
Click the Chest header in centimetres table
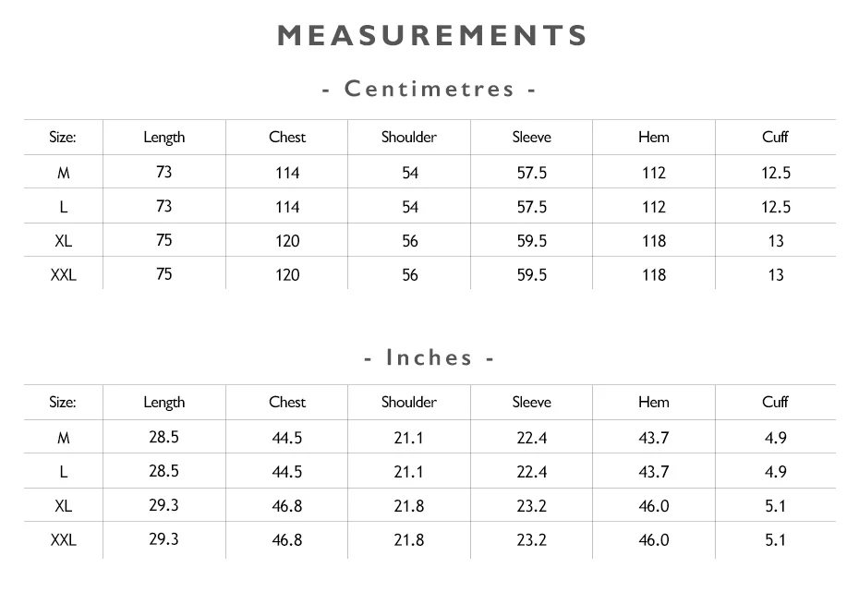coord(287,137)
